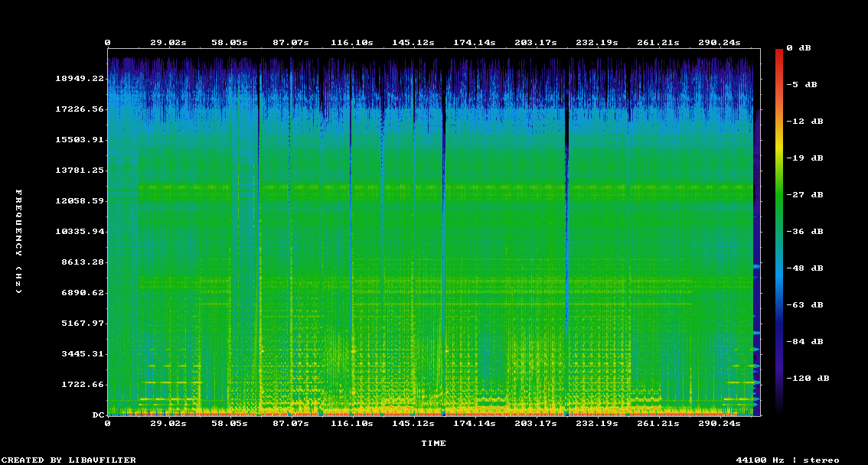Click the 116.10s marker on the top time axis
This screenshot has height=465, width=868.
[352, 43]
